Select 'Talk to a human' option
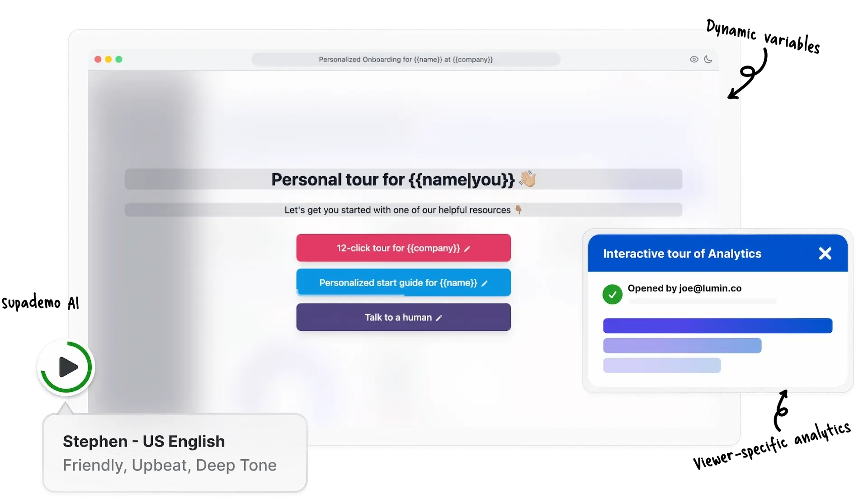 [403, 317]
